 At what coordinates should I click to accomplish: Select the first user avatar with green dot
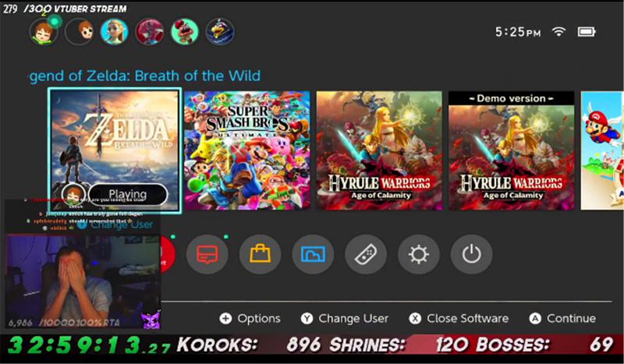[44, 31]
